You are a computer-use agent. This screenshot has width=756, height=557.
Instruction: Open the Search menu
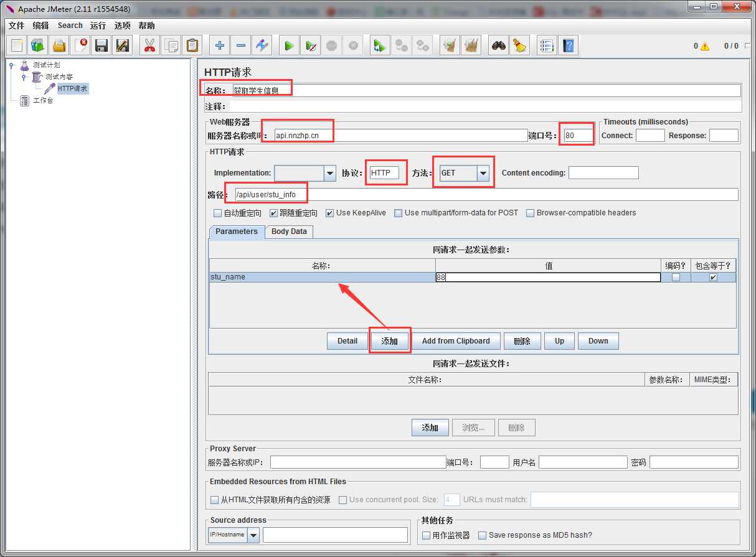coord(70,26)
